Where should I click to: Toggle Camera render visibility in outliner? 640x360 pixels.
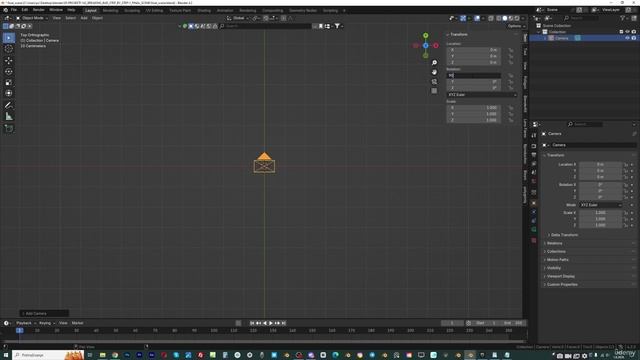pos(634,38)
